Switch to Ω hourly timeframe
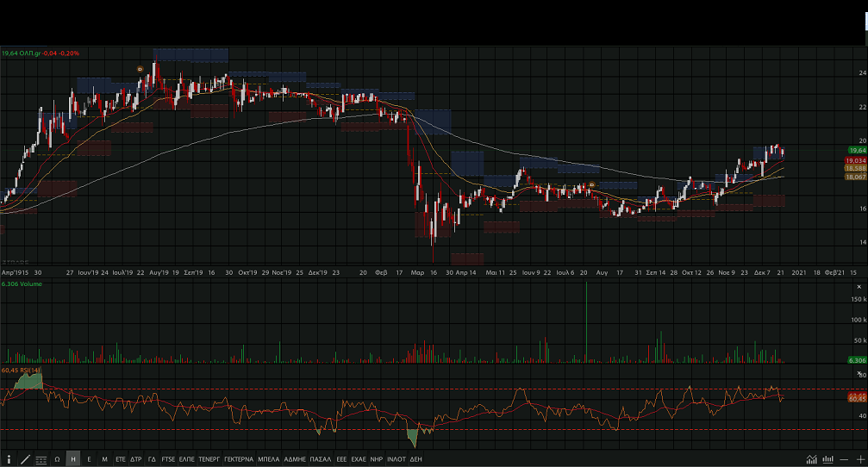The width and height of the screenshot is (868, 467). point(57,459)
